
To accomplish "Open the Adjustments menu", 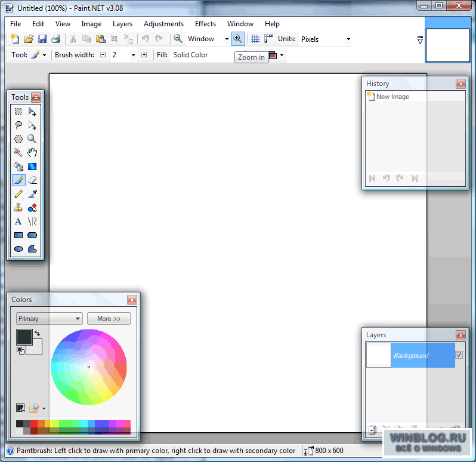I will click(x=163, y=24).
